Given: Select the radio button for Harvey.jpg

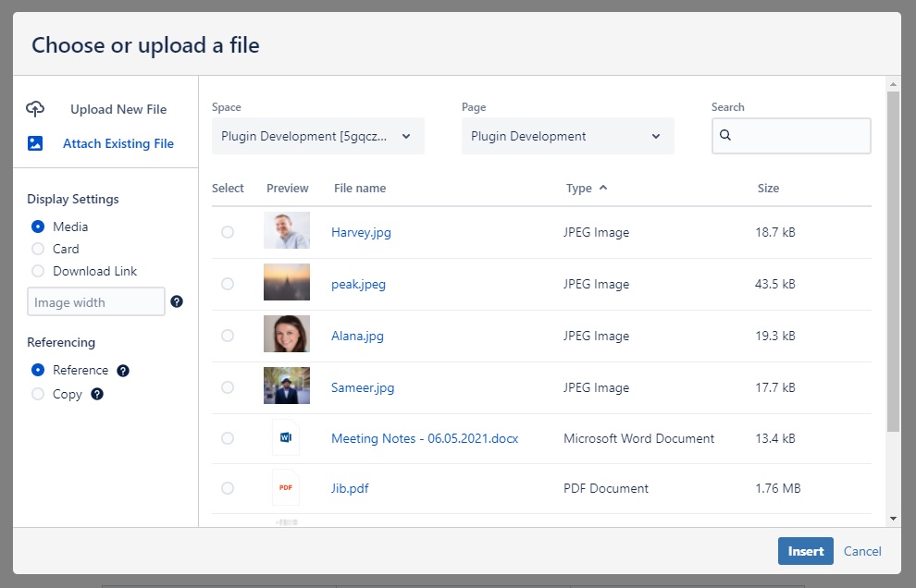Looking at the screenshot, I should click(228, 232).
